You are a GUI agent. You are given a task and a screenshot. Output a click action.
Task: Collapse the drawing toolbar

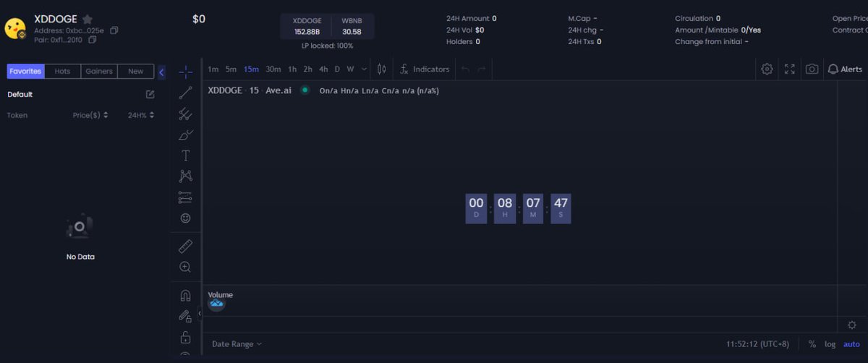click(200, 313)
